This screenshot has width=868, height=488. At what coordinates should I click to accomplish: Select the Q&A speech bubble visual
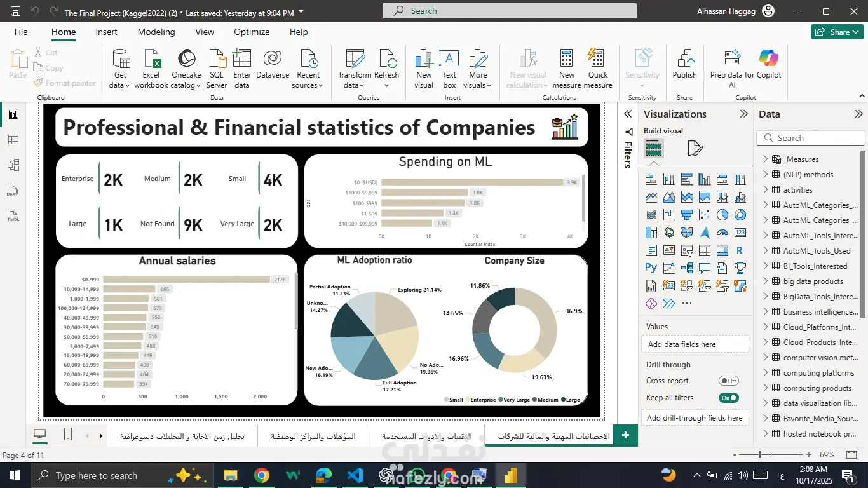tap(705, 268)
